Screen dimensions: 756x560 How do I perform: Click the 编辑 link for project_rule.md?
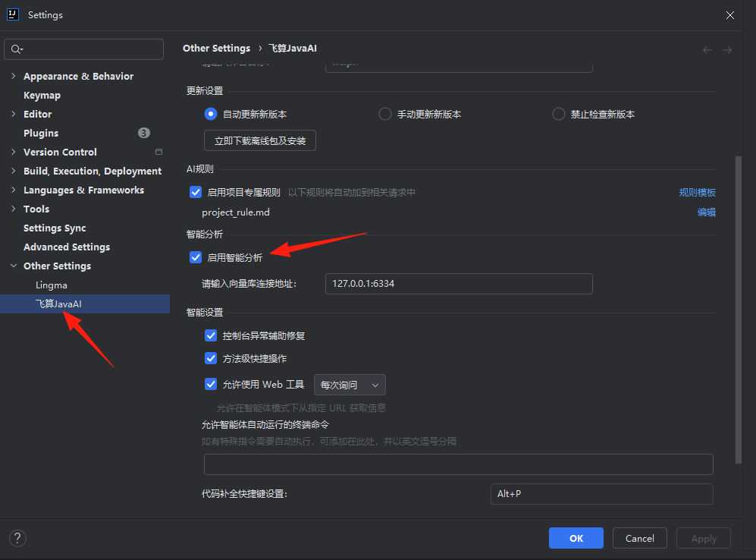[x=707, y=212]
